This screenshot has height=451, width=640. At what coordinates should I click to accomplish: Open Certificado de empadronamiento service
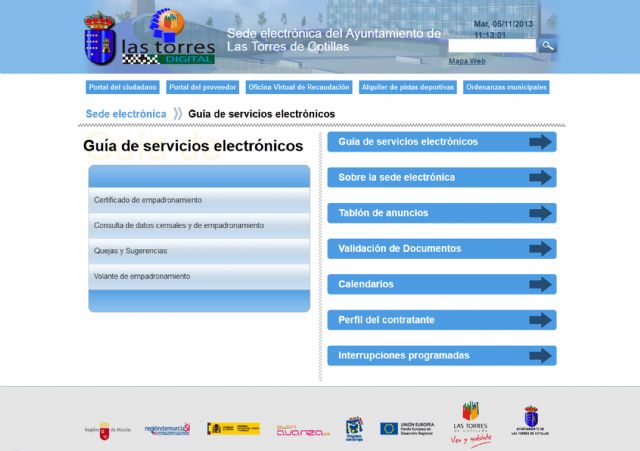point(148,200)
